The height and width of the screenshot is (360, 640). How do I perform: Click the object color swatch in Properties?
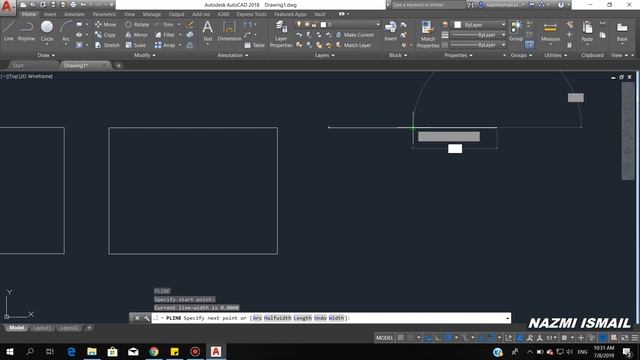pos(458,25)
